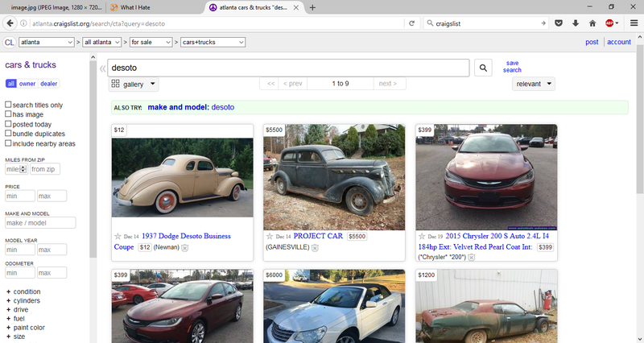Click make and model: desoto suggestion
The image size is (644, 343).
(191, 107)
